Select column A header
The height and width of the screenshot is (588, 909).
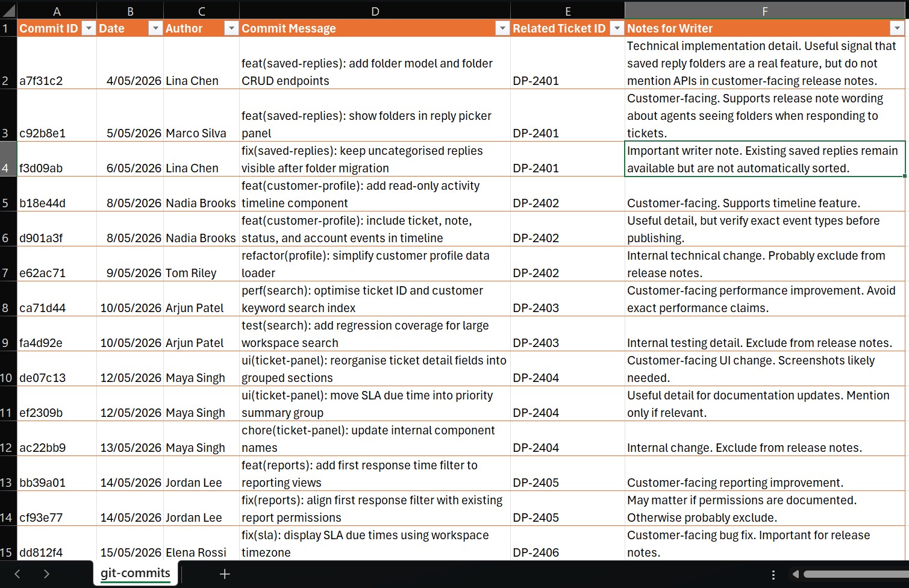tap(57, 11)
